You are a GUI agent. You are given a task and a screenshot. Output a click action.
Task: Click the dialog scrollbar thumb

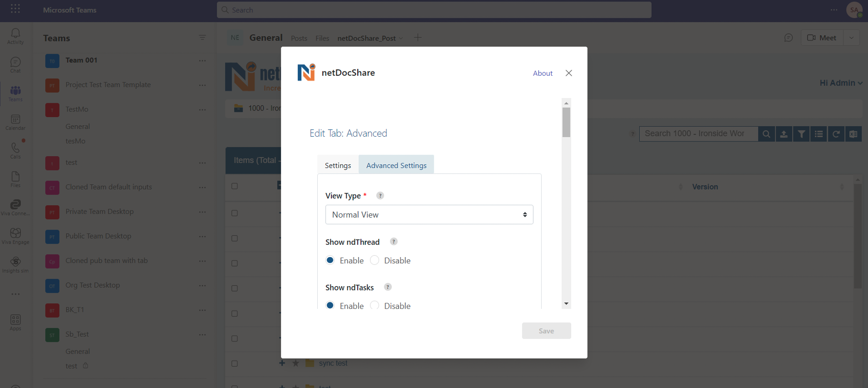tap(566, 122)
